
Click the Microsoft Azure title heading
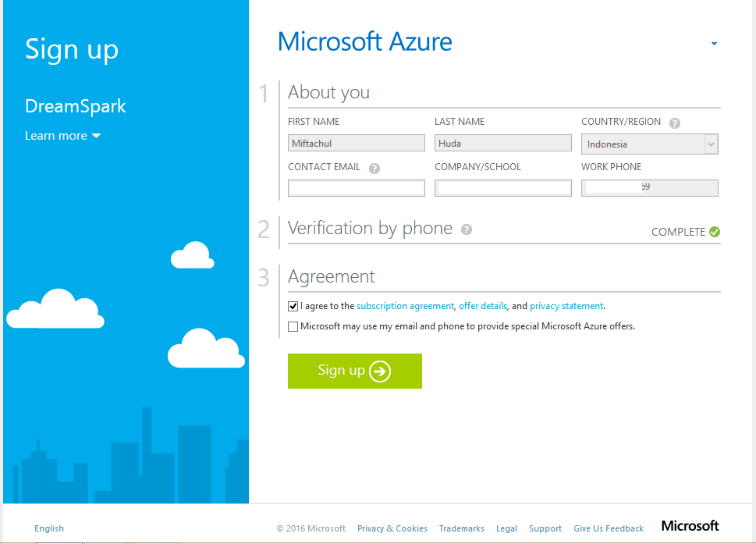pos(365,41)
